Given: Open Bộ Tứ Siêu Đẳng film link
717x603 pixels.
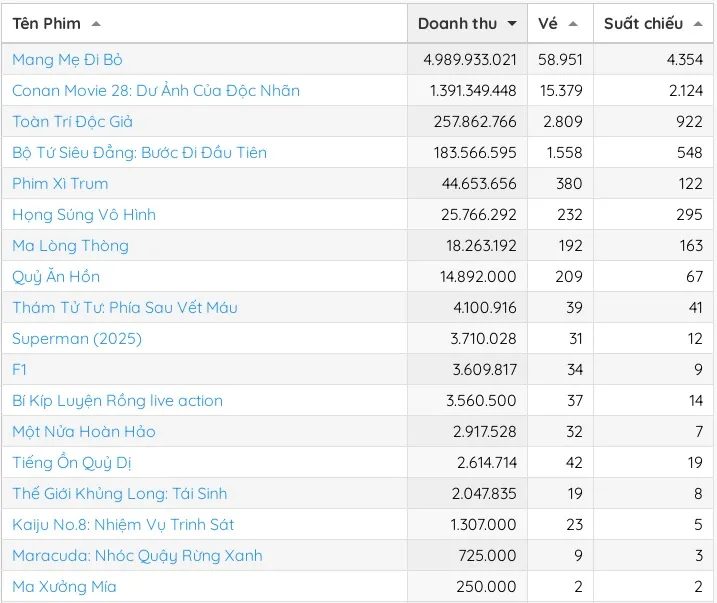Looking at the screenshot, I should pyautogui.click(x=139, y=153).
